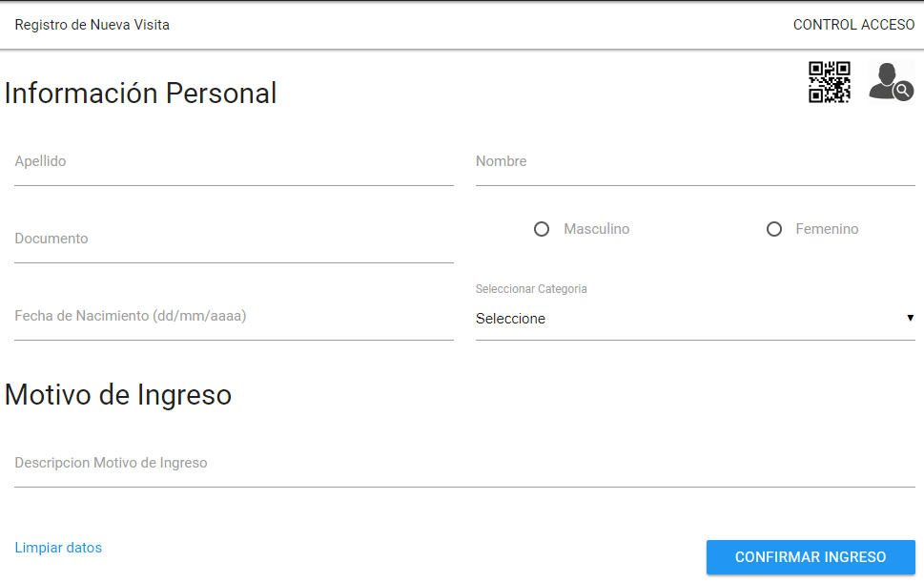Focus the Apellido input field
The width and height of the screenshot is (924, 583).
point(234,162)
